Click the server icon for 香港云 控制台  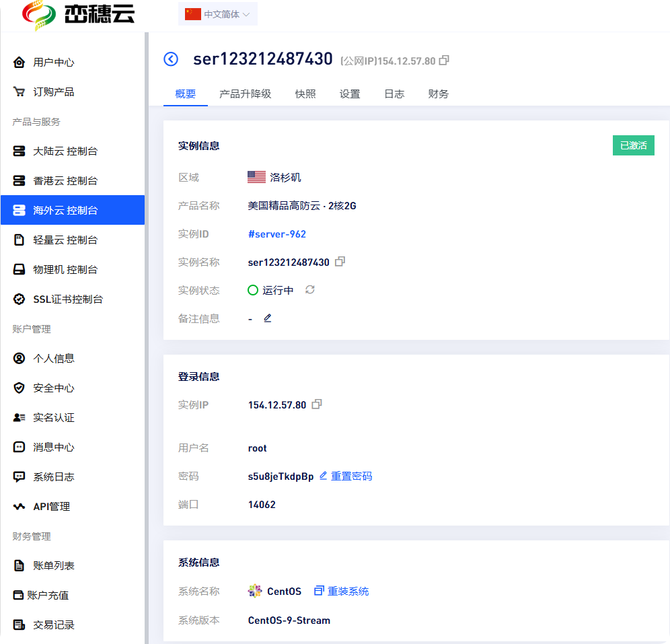(x=19, y=180)
